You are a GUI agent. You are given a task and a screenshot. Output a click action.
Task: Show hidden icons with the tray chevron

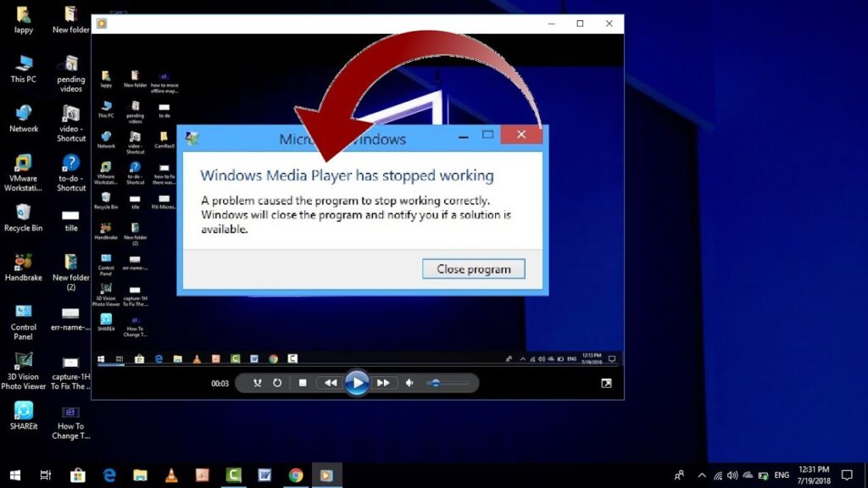[x=702, y=475]
